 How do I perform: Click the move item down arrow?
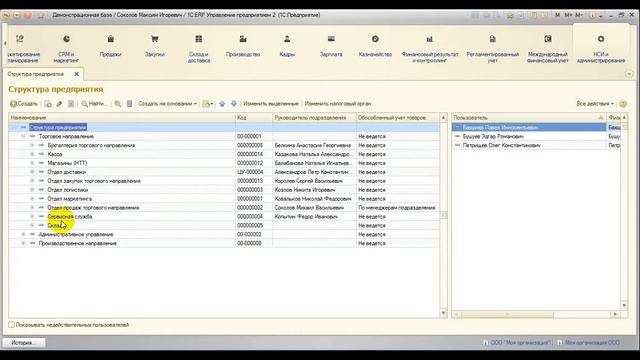click(233, 104)
